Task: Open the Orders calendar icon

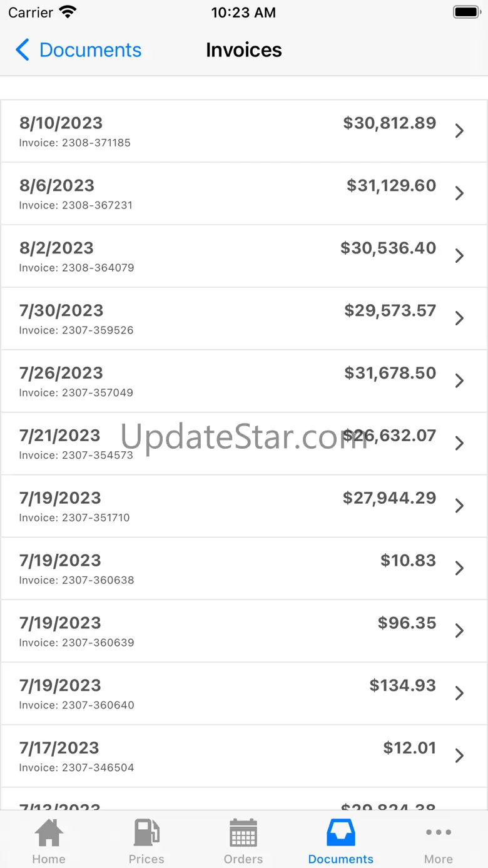Action: 243,833
